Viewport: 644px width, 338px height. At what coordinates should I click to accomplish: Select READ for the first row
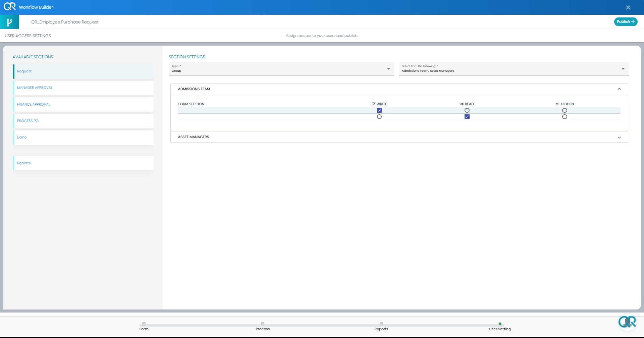click(467, 110)
